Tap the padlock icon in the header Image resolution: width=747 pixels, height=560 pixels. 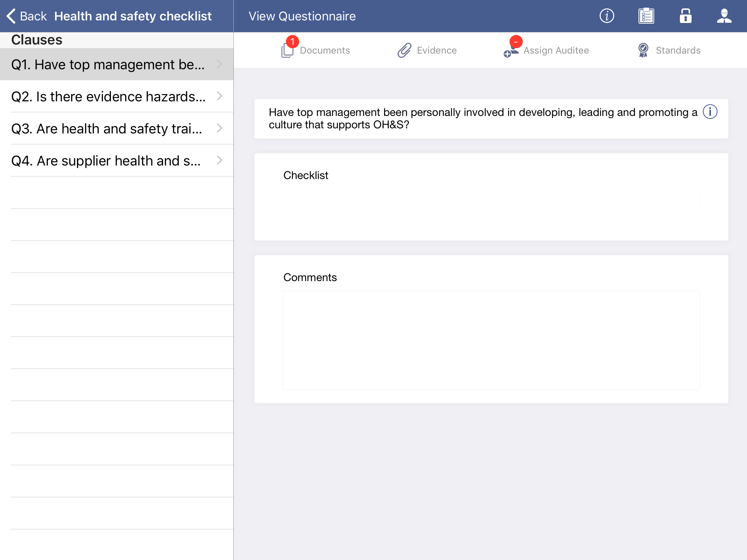pyautogui.click(x=685, y=16)
